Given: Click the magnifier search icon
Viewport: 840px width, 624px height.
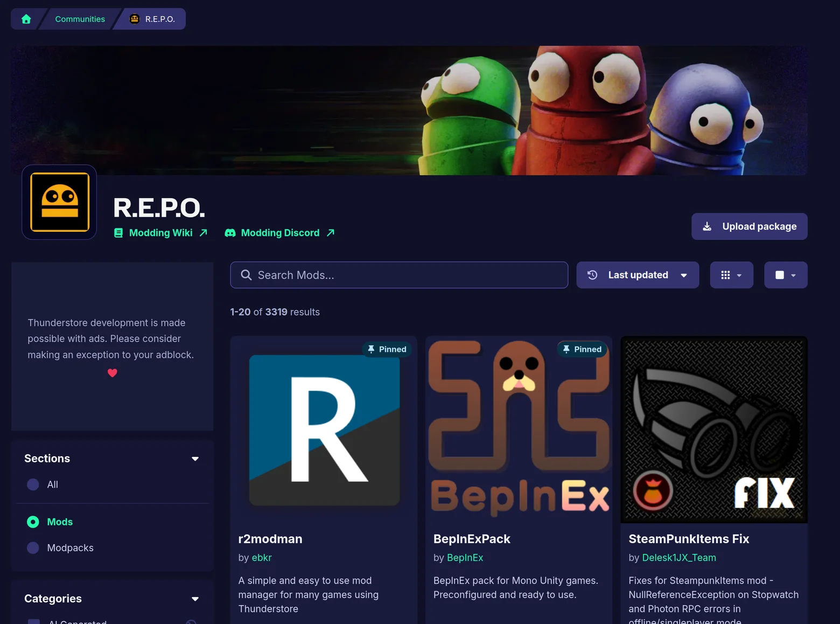Looking at the screenshot, I should click(246, 275).
